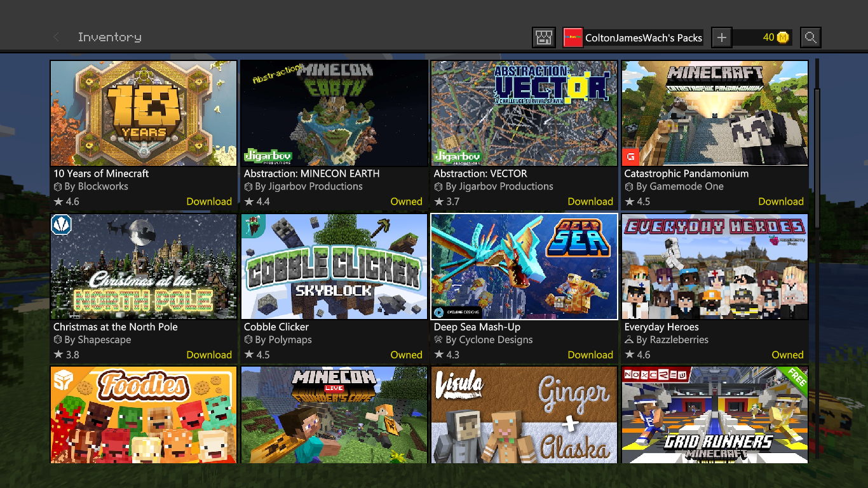Open the Abstraction: VECTOR cover image
868x488 pixels.
pyautogui.click(x=524, y=113)
